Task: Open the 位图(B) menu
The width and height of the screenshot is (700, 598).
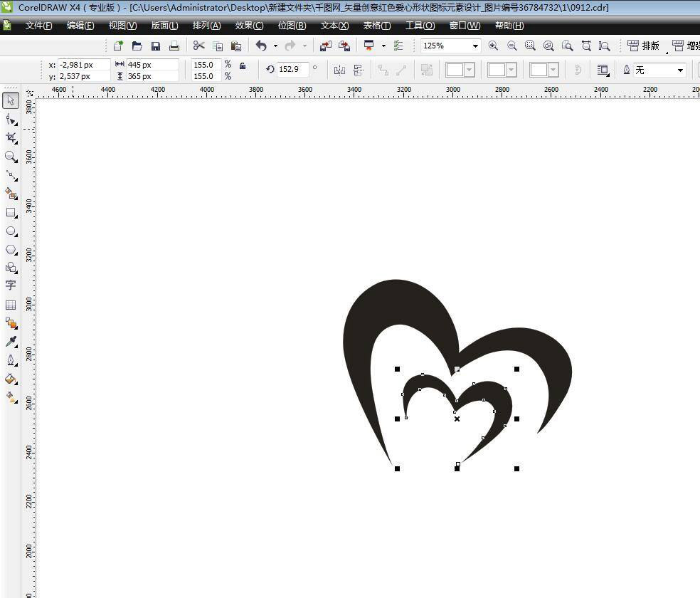Action: [x=292, y=26]
